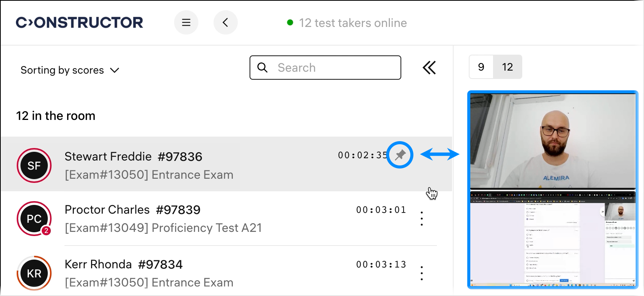Click the search magnifier icon
This screenshot has width=644, height=296.
[x=262, y=68]
